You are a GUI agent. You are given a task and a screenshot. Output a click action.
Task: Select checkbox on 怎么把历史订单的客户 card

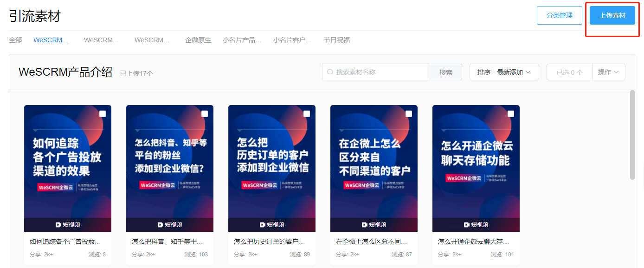click(307, 114)
